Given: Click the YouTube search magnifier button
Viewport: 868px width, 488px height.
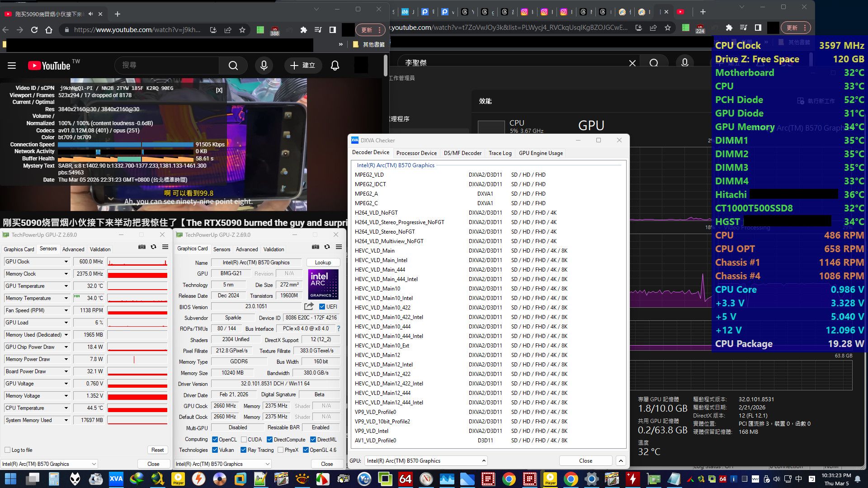Looking at the screenshot, I should click(x=233, y=66).
